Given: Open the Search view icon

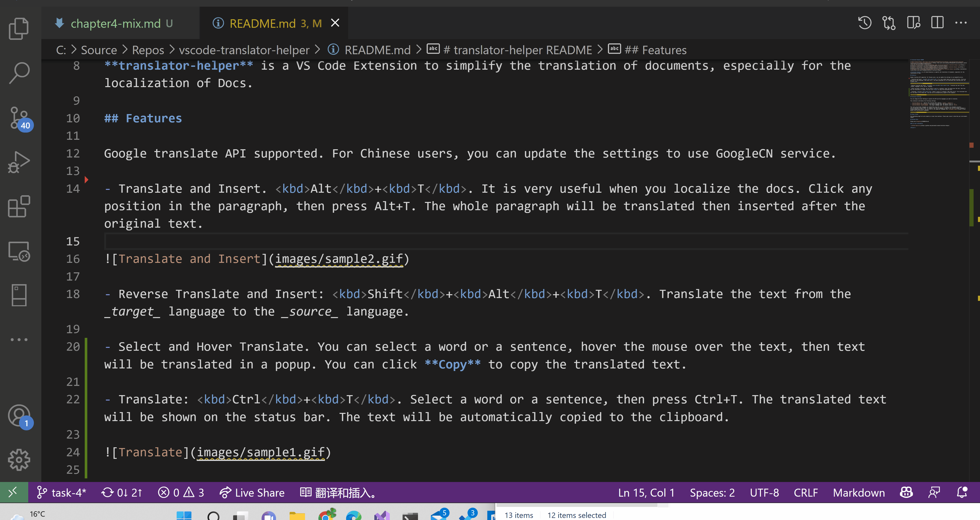Looking at the screenshot, I should (19, 73).
